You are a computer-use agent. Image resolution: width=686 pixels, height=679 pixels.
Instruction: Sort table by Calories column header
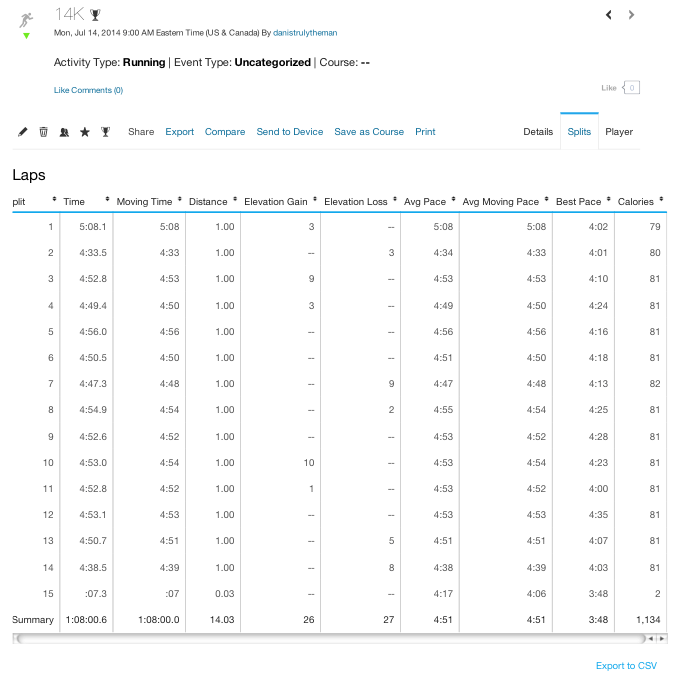tap(636, 202)
